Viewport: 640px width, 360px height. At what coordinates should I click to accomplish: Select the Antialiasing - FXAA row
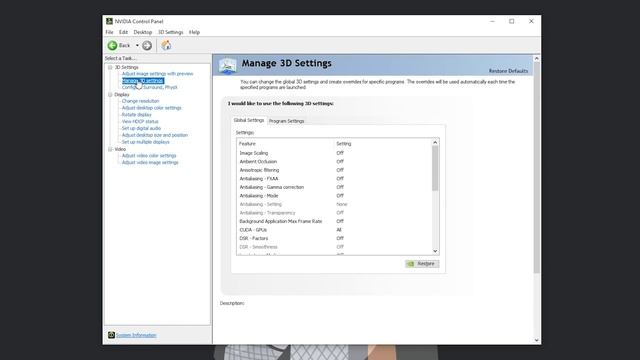click(333, 179)
